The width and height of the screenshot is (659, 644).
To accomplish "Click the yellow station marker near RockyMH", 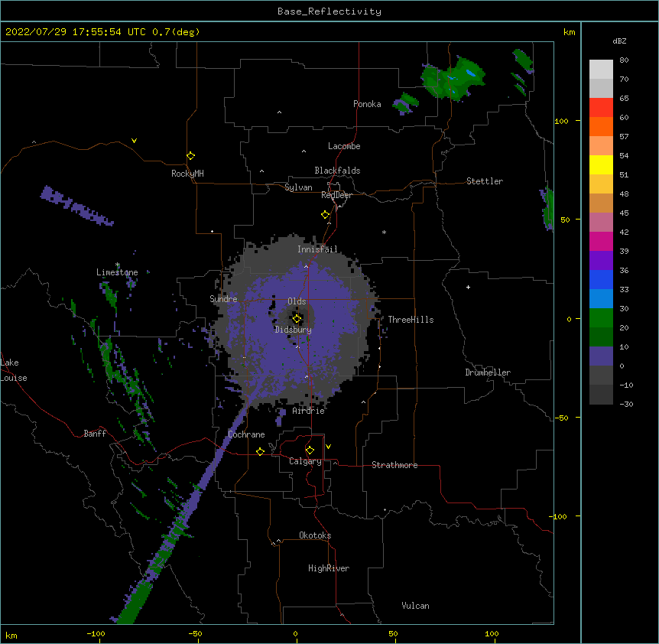I will [191, 156].
